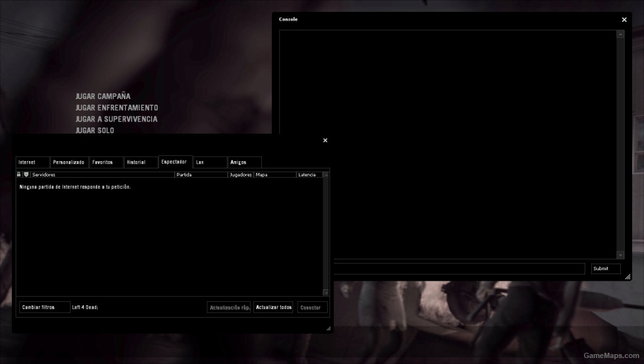Image resolution: width=644 pixels, height=364 pixels.
Task: Click the Console window title
Action: coord(288,19)
